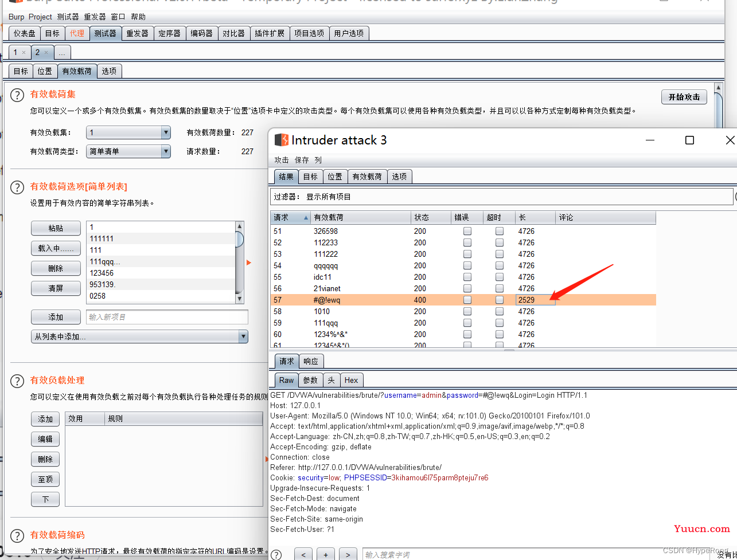Click payload list scrollbar thumb
This screenshot has height=560, width=737.
240,238
